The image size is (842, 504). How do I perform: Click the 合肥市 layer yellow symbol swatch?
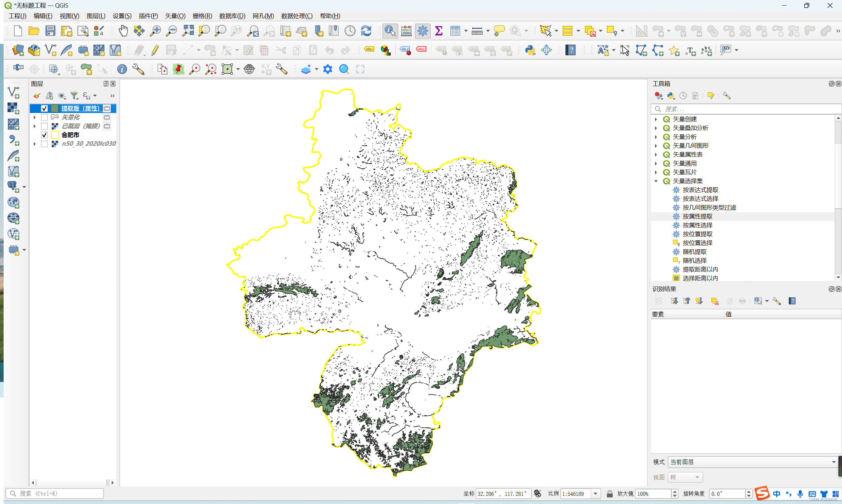tap(55, 135)
